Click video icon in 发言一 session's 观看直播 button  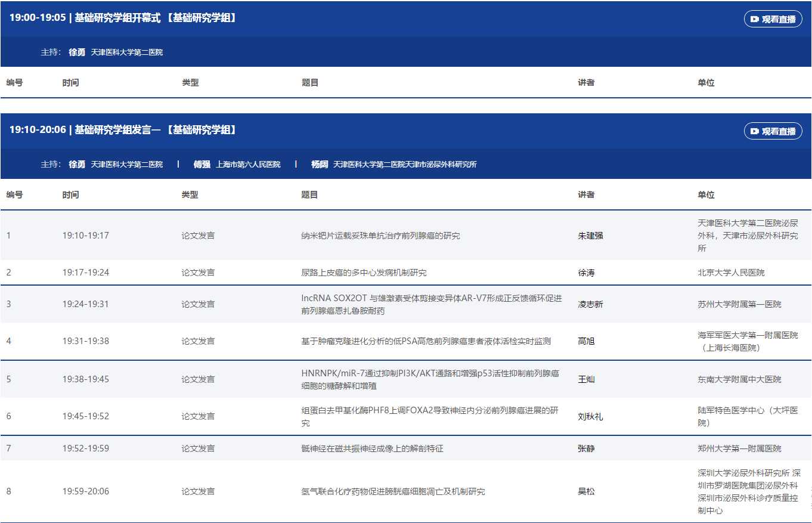tap(755, 131)
